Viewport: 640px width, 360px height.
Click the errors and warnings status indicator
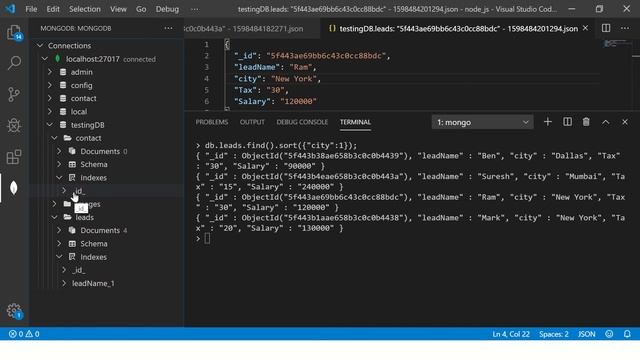click(24, 334)
